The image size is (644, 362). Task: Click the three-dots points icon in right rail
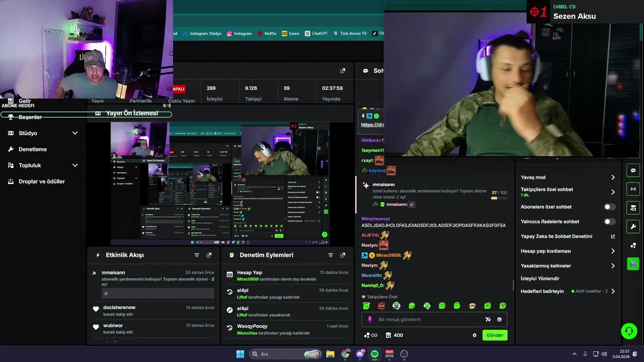pos(633,245)
